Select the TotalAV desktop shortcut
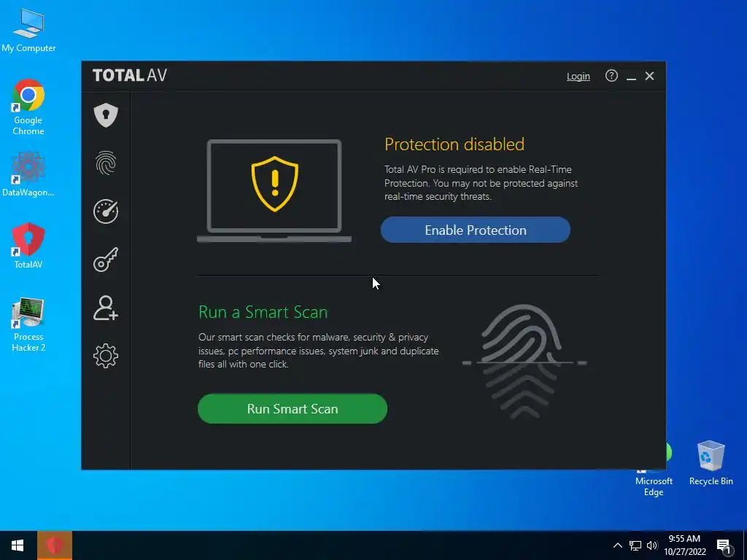Viewport: 747px width, 560px height. click(x=28, y=246)
